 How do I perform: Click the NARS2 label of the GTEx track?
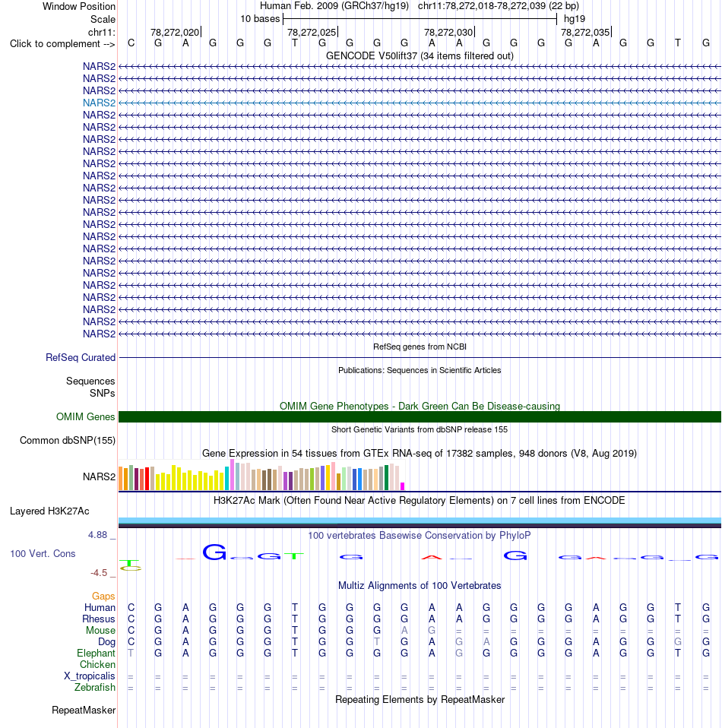tap(99, 476)
